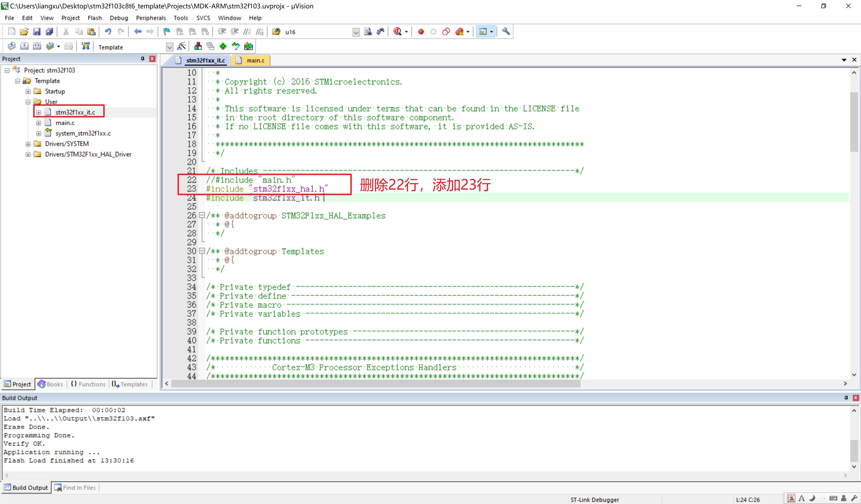Toggle bookmark with the flag icon
This screenshot has width=861, height=504.
pos(167,32)
